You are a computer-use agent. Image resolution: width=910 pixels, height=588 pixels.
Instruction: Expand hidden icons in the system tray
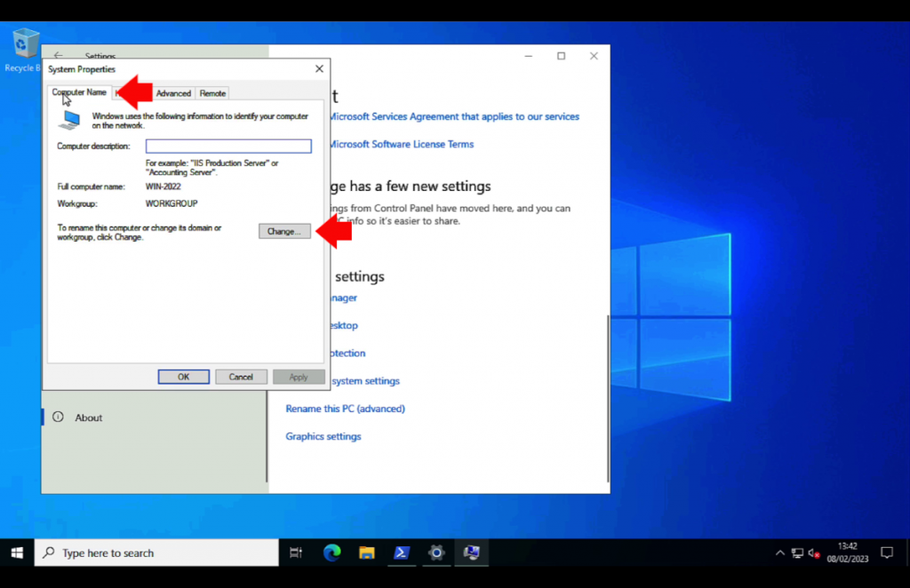tap(779, 552)
